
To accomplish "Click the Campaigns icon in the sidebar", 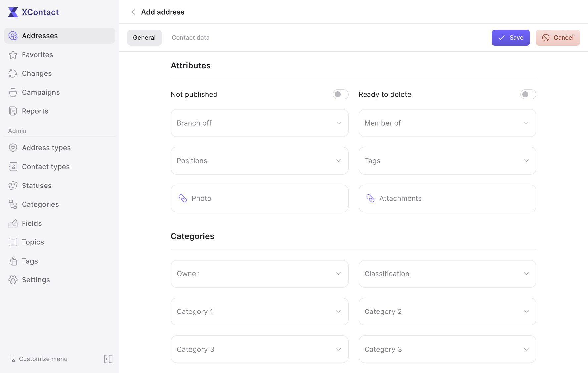I will [x=13, y=92].
